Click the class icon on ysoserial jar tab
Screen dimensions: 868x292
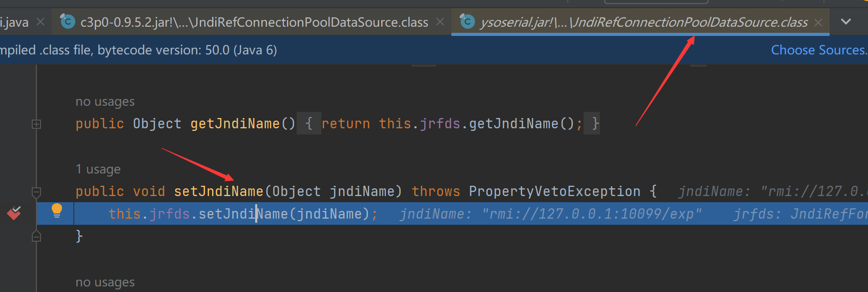[467, 22]
